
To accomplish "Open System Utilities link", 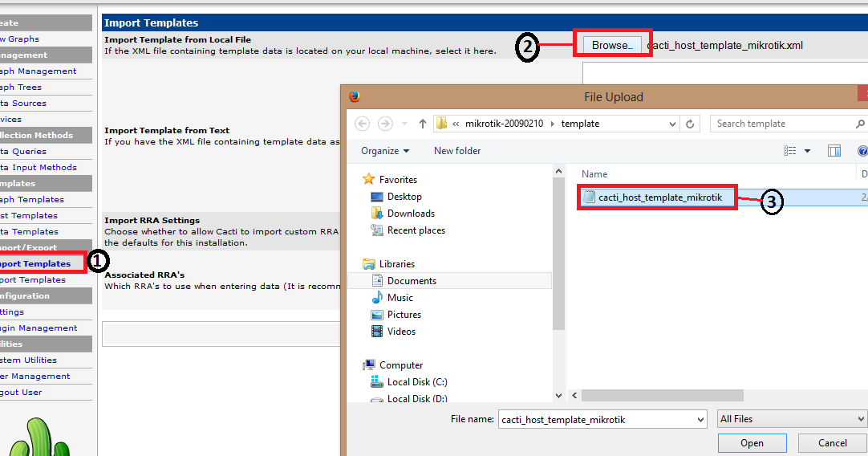I will click(x=28, y=360).
